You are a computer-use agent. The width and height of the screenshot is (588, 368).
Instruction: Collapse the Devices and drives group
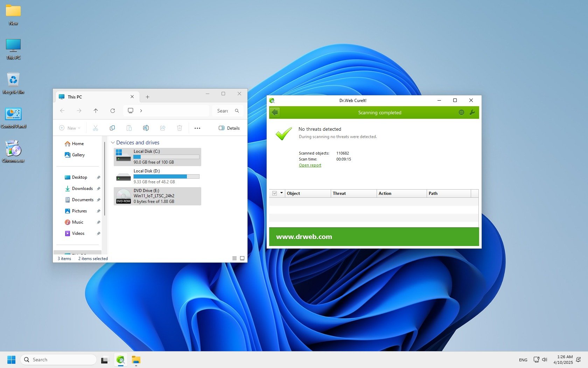[113, 143]
